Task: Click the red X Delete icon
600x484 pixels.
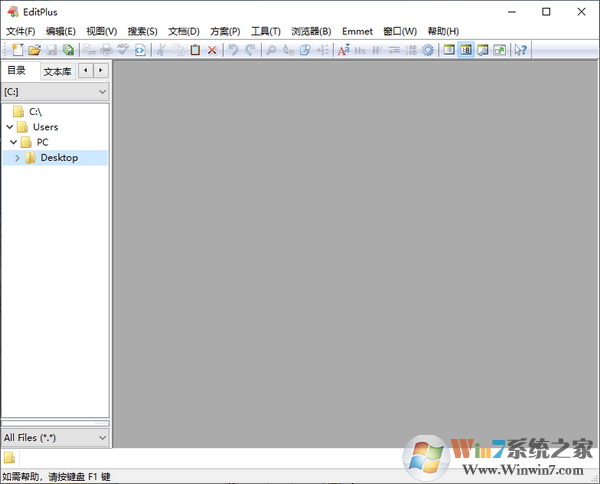Action: [212, 50]
